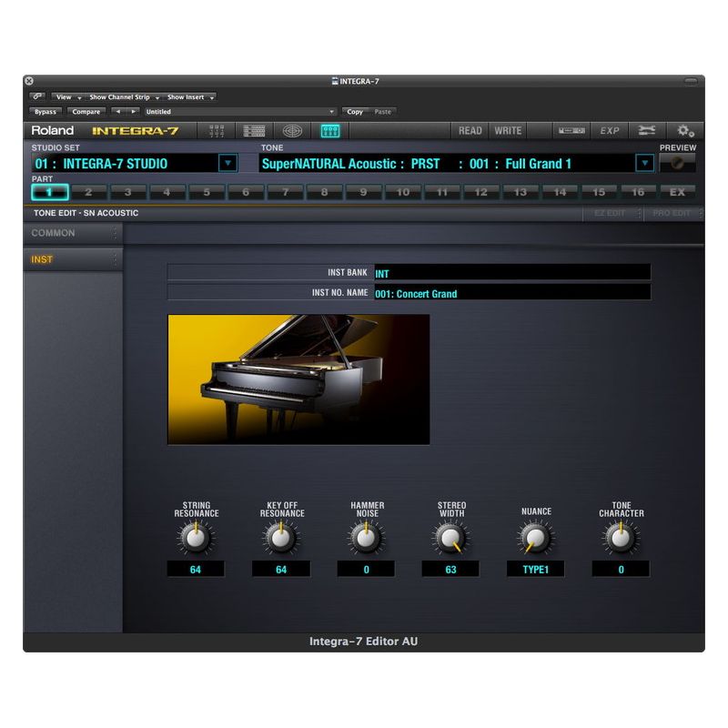This screenshot has height=728, width=728.
Task: Toggle the plug-in Bypass button
Action: [x=45, y=111]
